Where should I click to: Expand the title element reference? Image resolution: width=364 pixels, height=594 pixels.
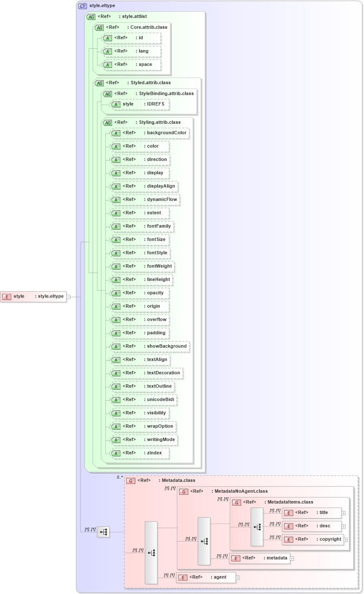pos(344,513)
